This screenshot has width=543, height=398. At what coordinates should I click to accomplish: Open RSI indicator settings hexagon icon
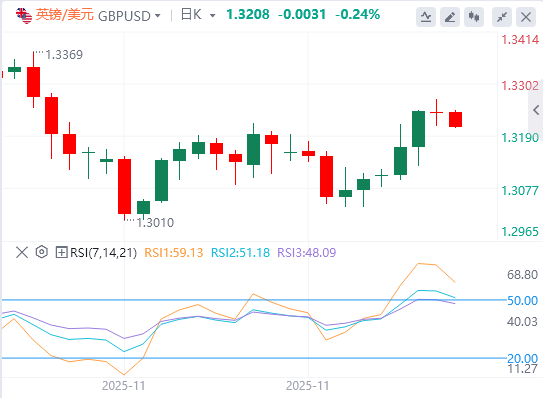tap(42, 252)
